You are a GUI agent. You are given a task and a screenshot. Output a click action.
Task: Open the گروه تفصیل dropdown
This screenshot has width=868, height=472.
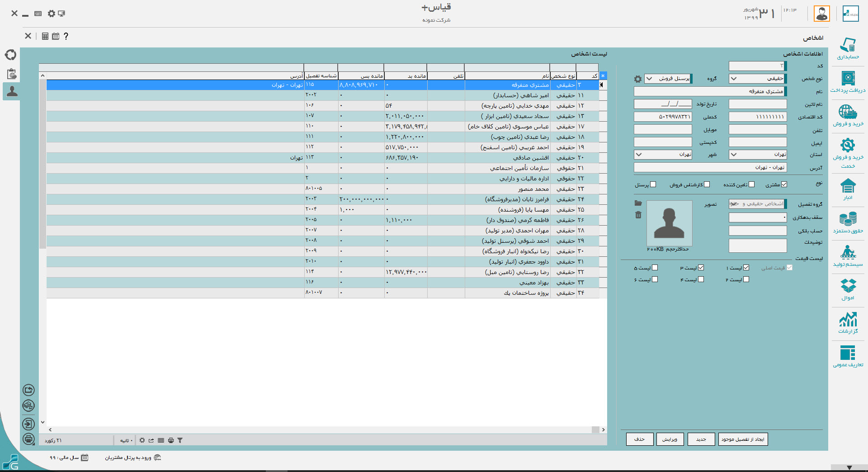pos(758,204)
